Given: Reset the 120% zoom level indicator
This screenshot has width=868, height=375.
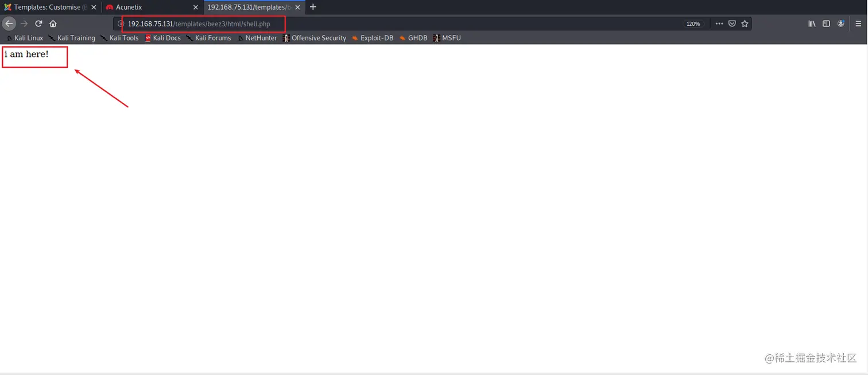Looking at the screenshot, I should pyautogui.click(x=693, y=24).
